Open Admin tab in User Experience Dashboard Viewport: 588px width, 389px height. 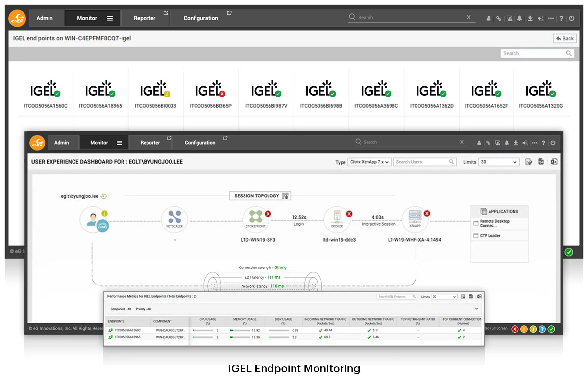click(62, 143)
